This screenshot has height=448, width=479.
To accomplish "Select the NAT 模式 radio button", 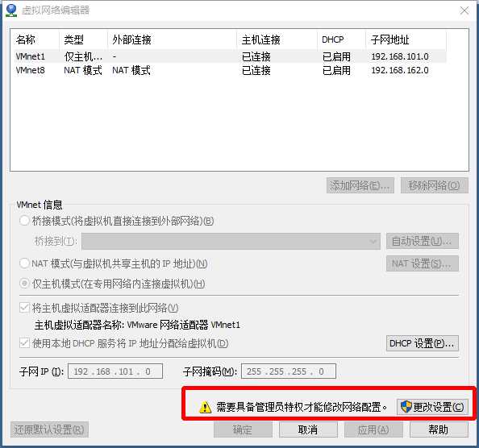I will pyautogui.click(x=24, y=263).
